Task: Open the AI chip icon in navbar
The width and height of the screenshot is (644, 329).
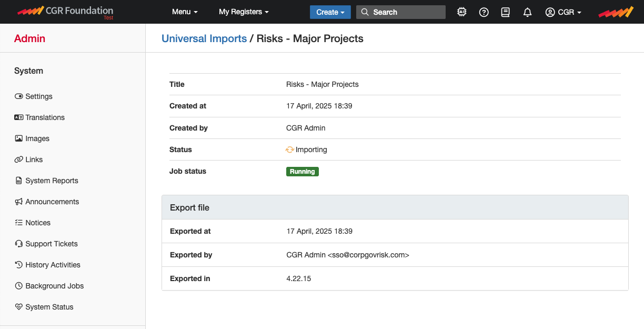Action: 462,12
